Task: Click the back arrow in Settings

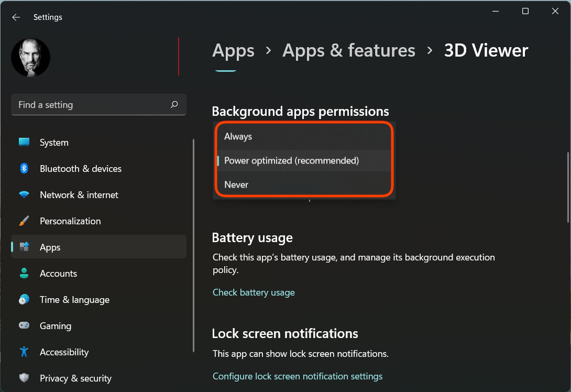Action: click(x=16, y=17)
